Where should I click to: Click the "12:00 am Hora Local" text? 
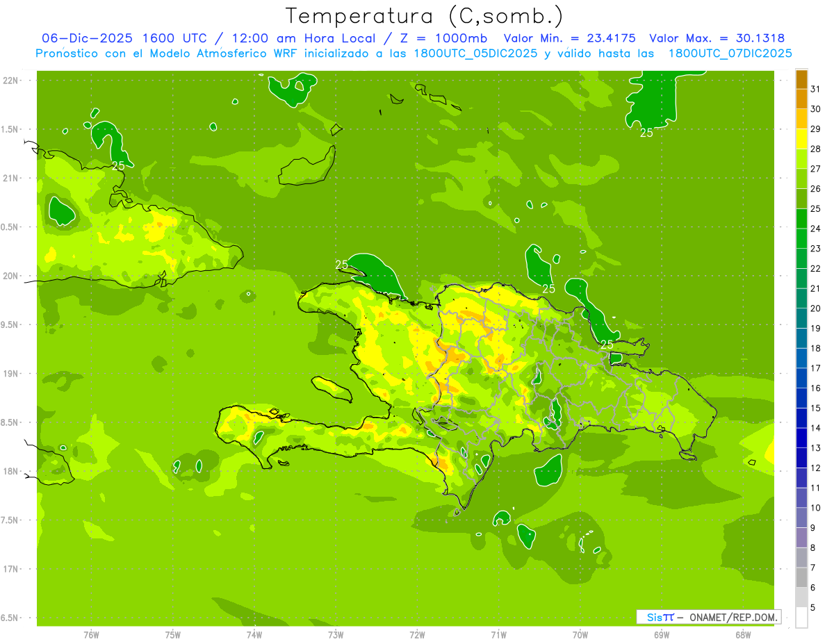coord(304,38)
